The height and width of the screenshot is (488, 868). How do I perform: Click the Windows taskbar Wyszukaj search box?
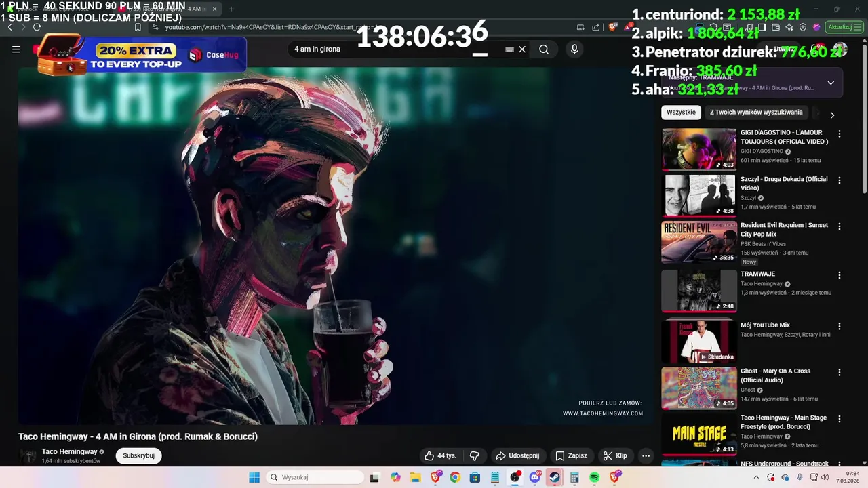[315, 477]
